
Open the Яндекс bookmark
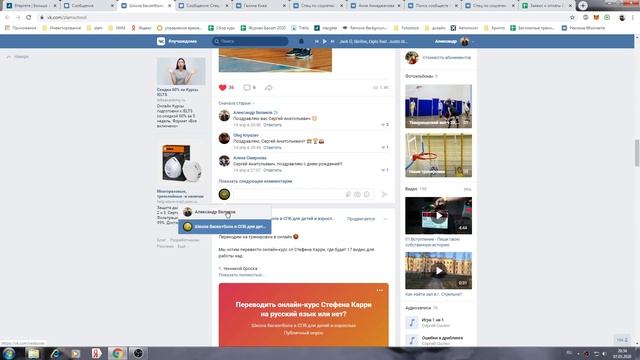(x=141, y=28)
